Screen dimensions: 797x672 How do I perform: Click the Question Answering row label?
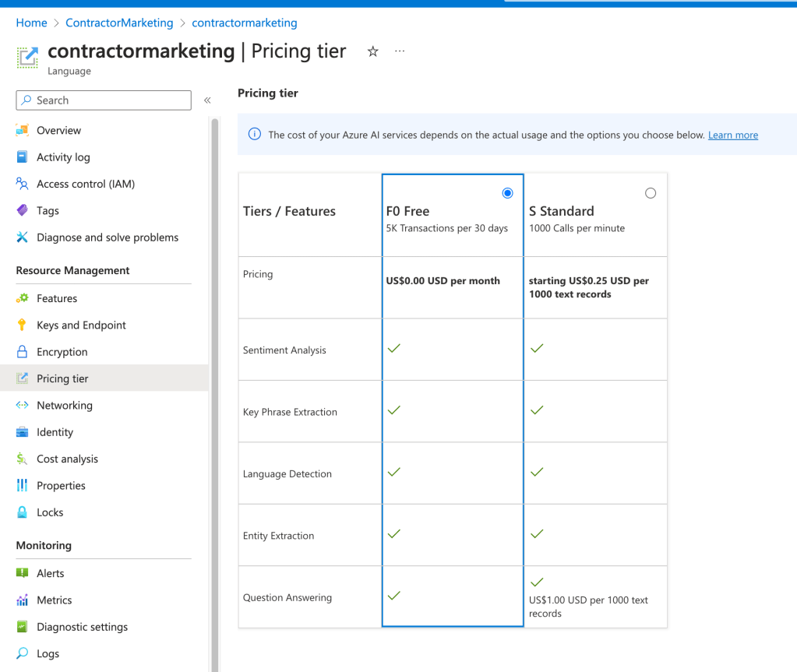(287, 597)
